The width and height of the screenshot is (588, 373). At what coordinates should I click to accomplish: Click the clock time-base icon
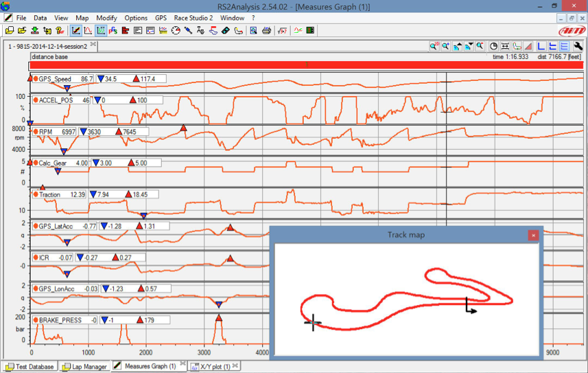click(x=493, y=46)
